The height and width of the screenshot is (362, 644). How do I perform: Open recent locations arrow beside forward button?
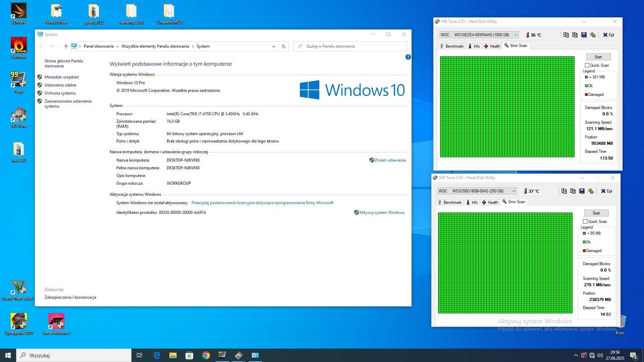point(59,46)
